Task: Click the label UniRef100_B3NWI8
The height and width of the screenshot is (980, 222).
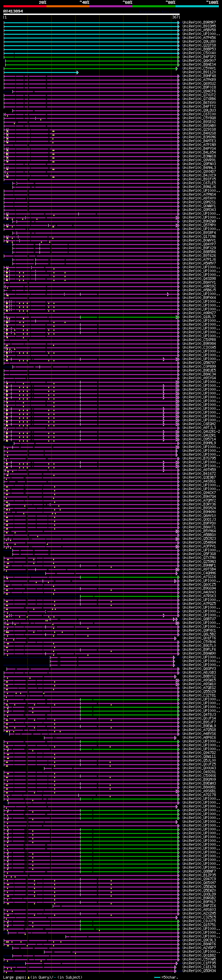Action: [x=199, y=156]
